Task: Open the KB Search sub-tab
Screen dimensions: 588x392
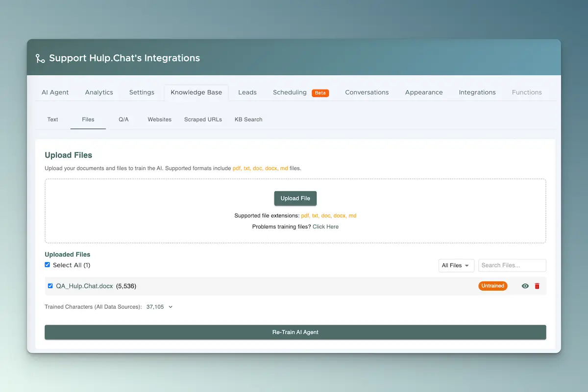Action: click(x=248, y=120)
